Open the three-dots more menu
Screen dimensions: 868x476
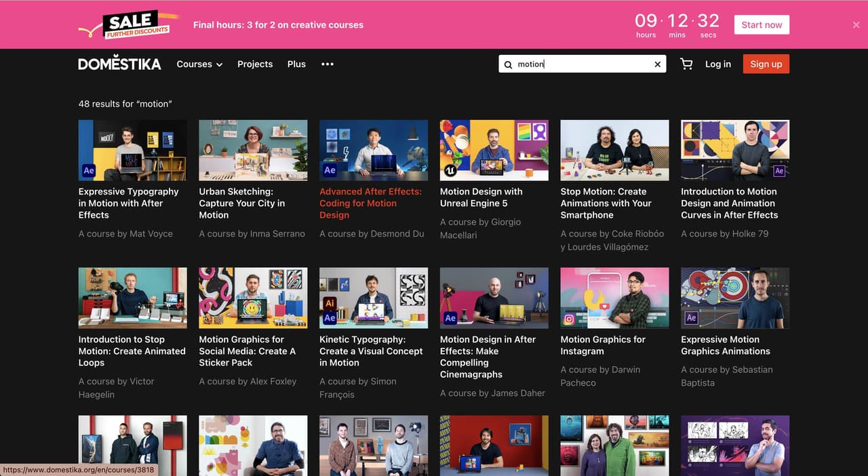point(328,64)
